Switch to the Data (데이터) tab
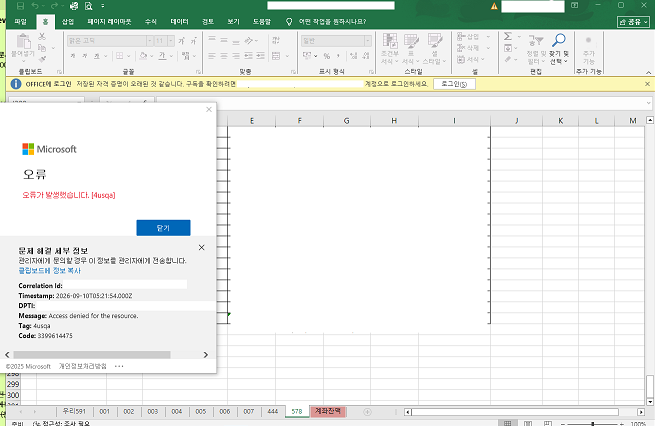655x426 pixels. point(179,22)
